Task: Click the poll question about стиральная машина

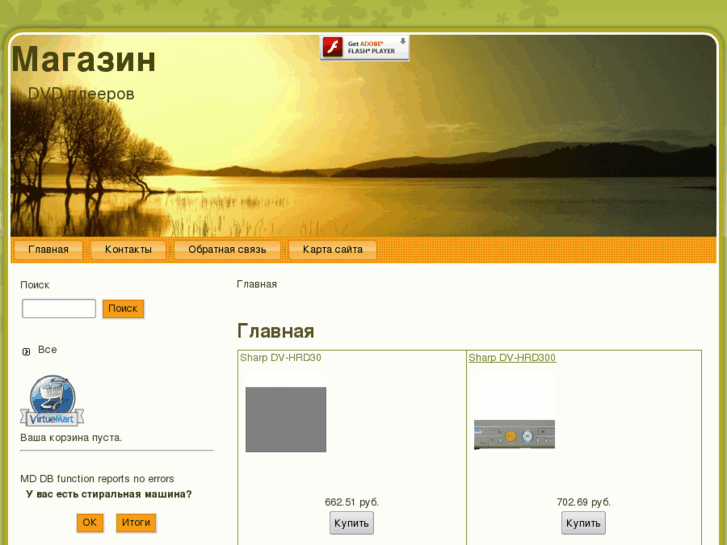Action: click(108, 494)
